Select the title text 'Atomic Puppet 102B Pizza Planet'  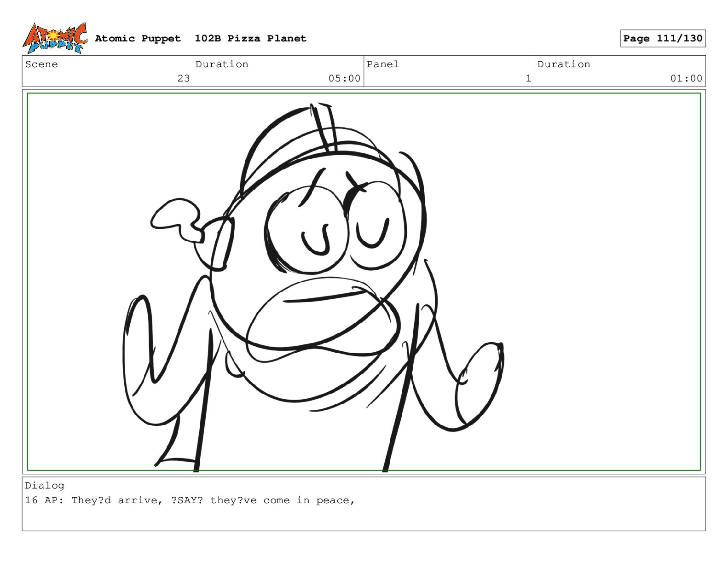201,38
